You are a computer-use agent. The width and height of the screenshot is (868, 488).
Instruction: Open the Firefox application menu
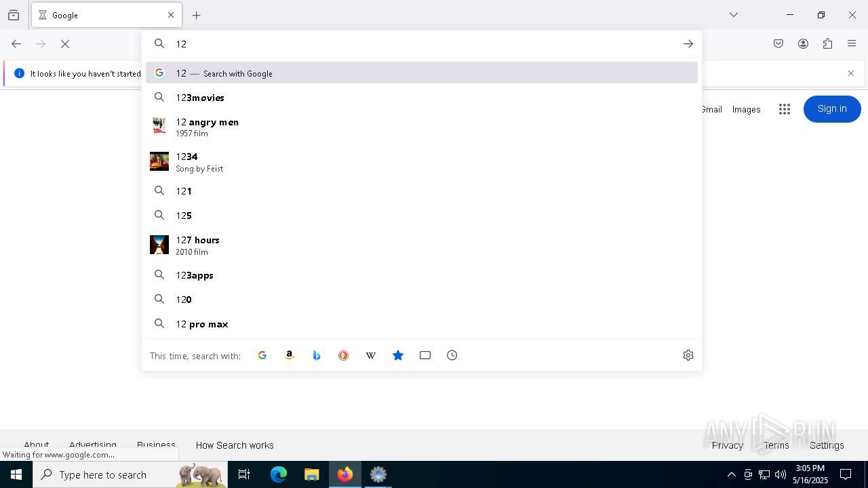click(852, 44)
